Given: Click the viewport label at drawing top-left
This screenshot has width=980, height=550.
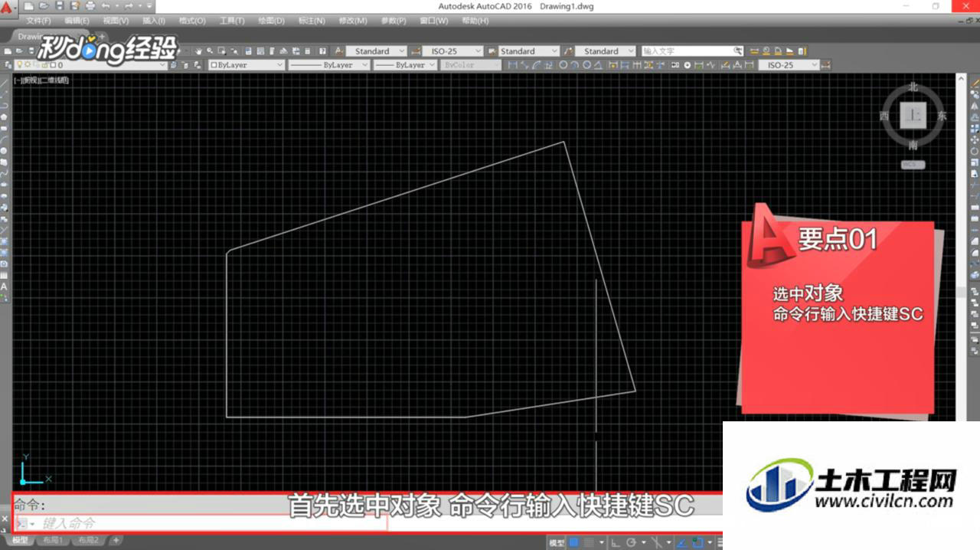Looking at the screenshot, I should 41,80.
